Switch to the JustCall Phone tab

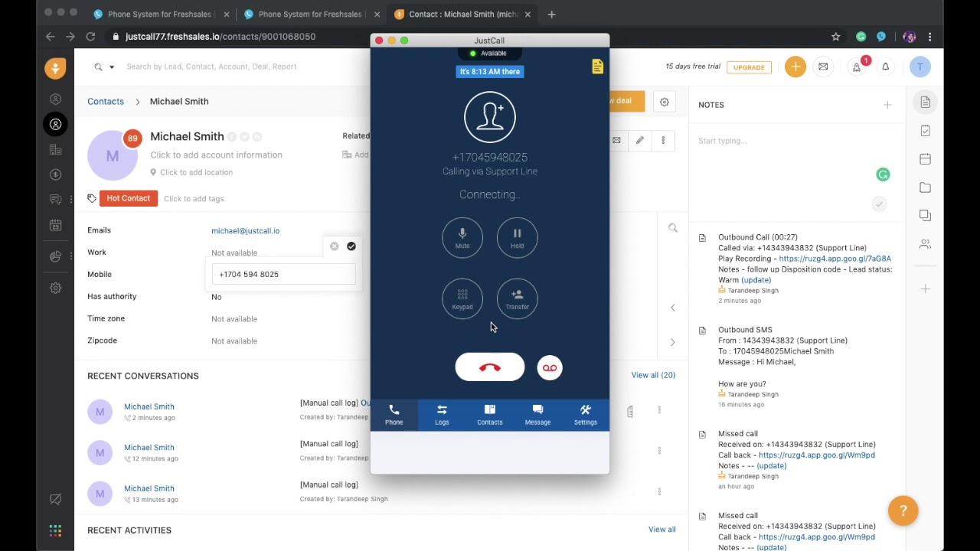394,414
